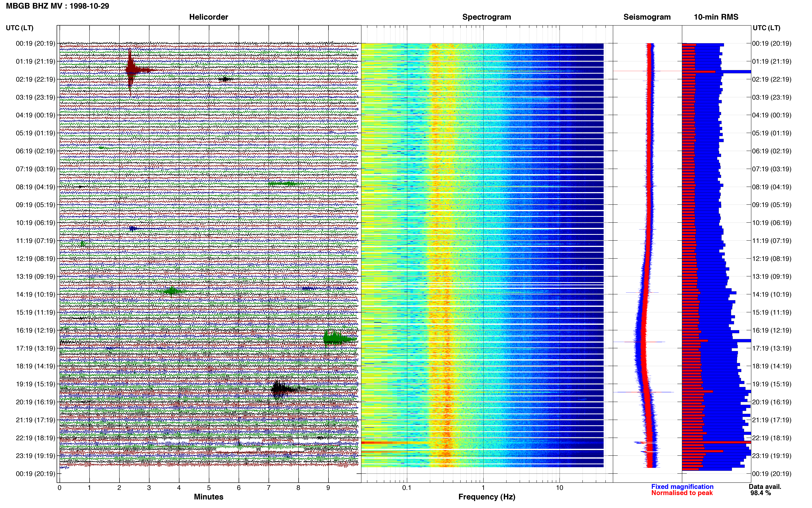Click the '1' tick on the frequency axis
The height and width of the screenshot is (508, 812).
[483, 487]
